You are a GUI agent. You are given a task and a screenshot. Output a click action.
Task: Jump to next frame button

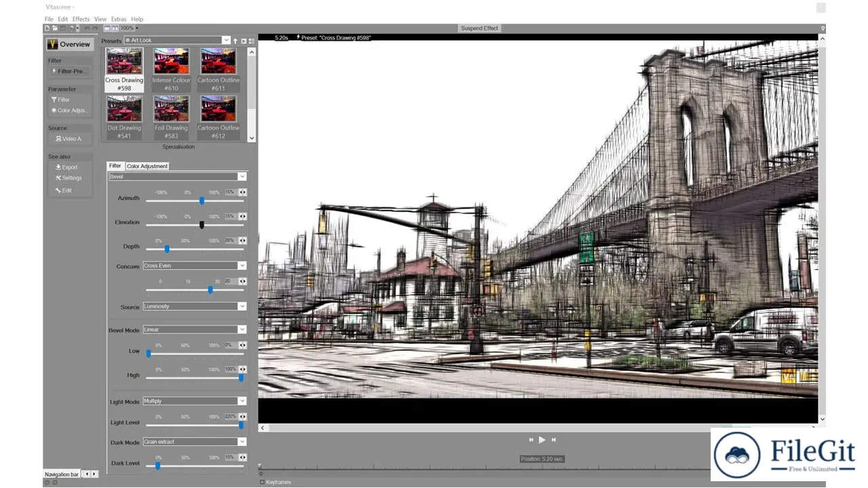pos(553,440)
